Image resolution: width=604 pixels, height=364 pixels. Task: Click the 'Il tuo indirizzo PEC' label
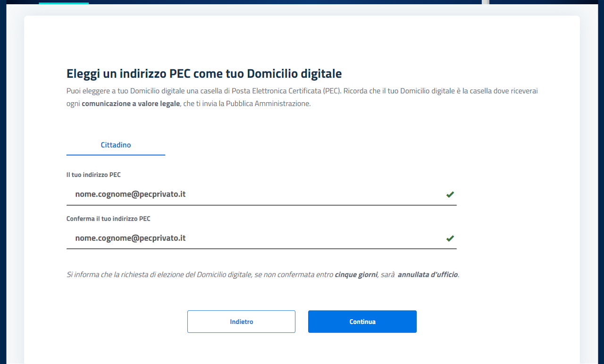click(x=93, y=175)
